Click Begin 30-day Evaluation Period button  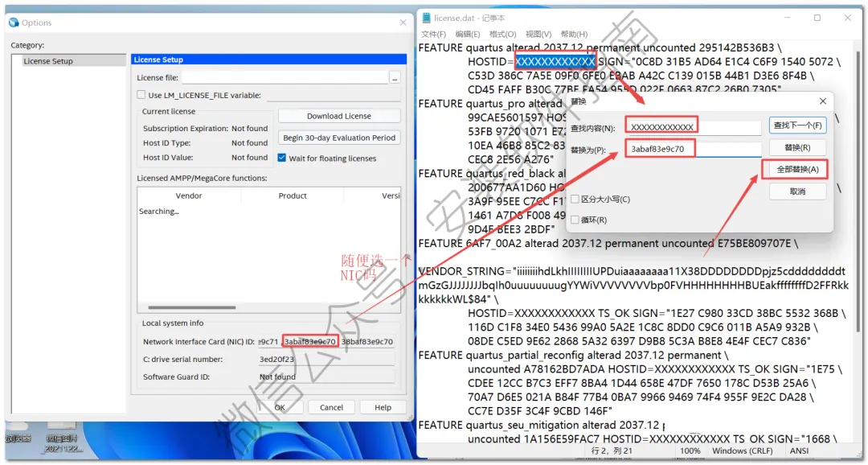[x=339, y=138]
